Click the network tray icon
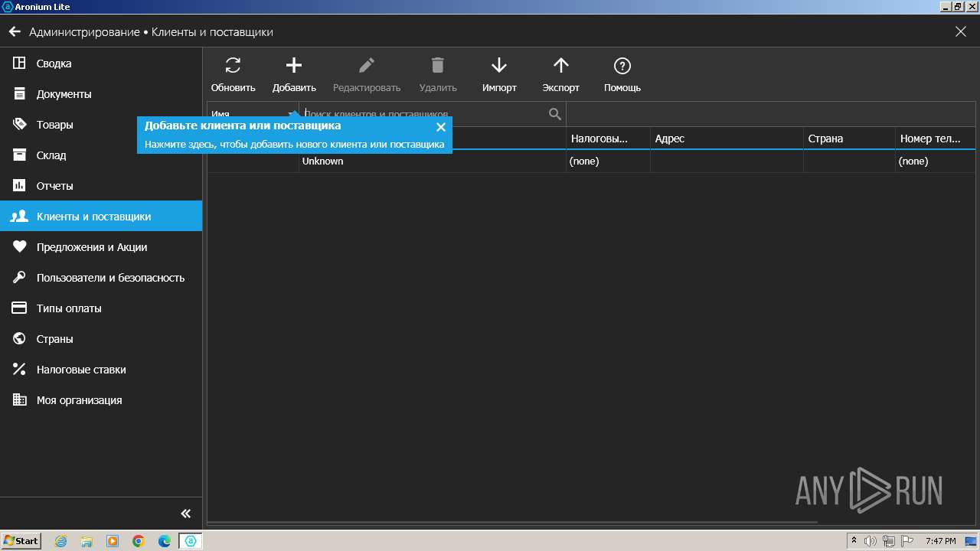 (889, 541)
